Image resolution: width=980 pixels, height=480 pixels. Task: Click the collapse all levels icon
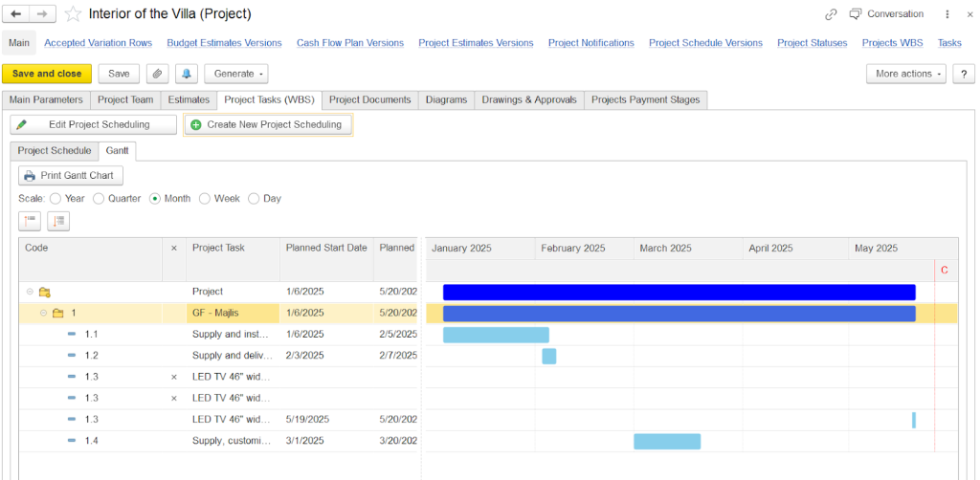58,221
